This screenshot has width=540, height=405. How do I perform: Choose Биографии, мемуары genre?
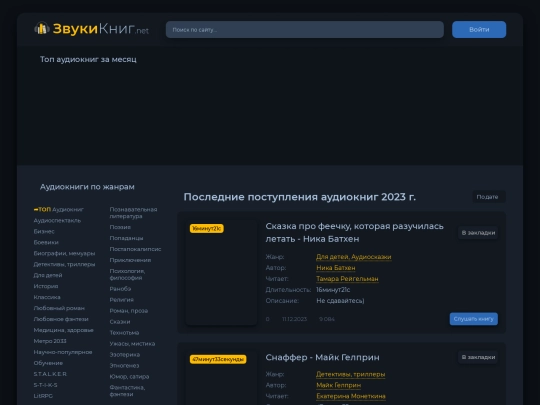[x=64, y=253]
